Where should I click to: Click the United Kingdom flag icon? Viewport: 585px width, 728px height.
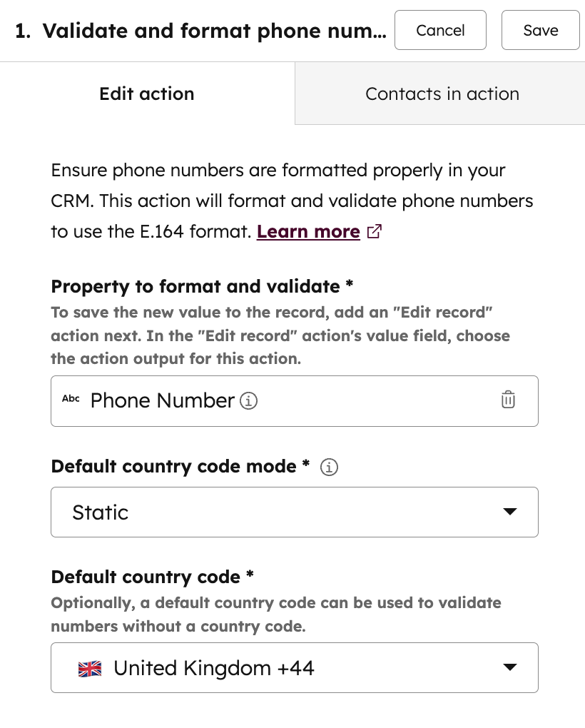click(x=89, y=668)
